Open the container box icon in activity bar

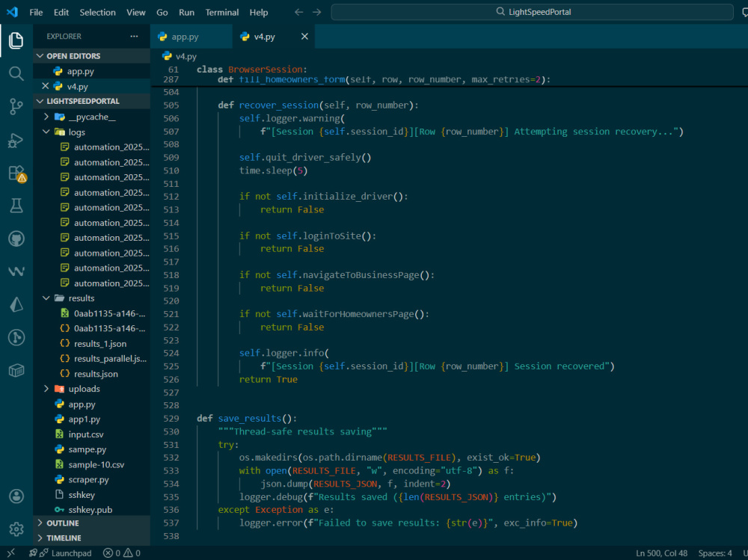(16, 371)
